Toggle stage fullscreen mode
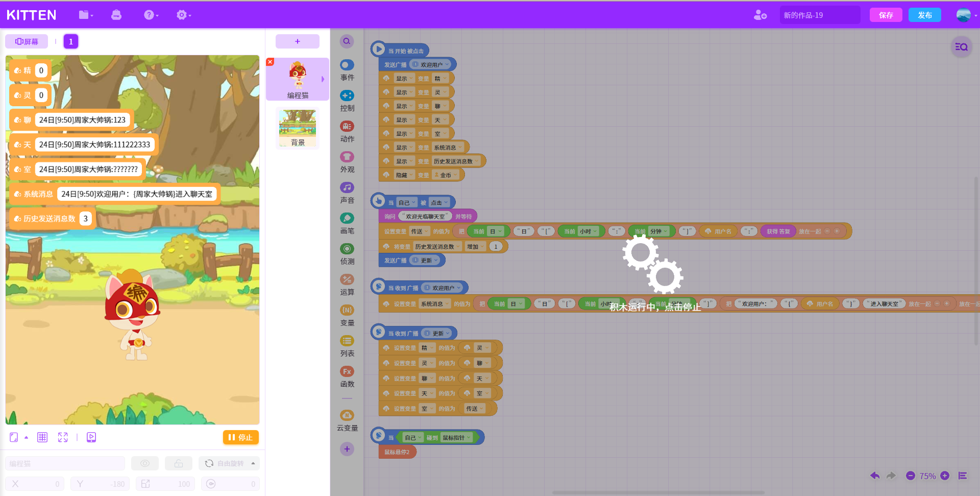The height and width of the screenshot is (496, 980). 63,437
